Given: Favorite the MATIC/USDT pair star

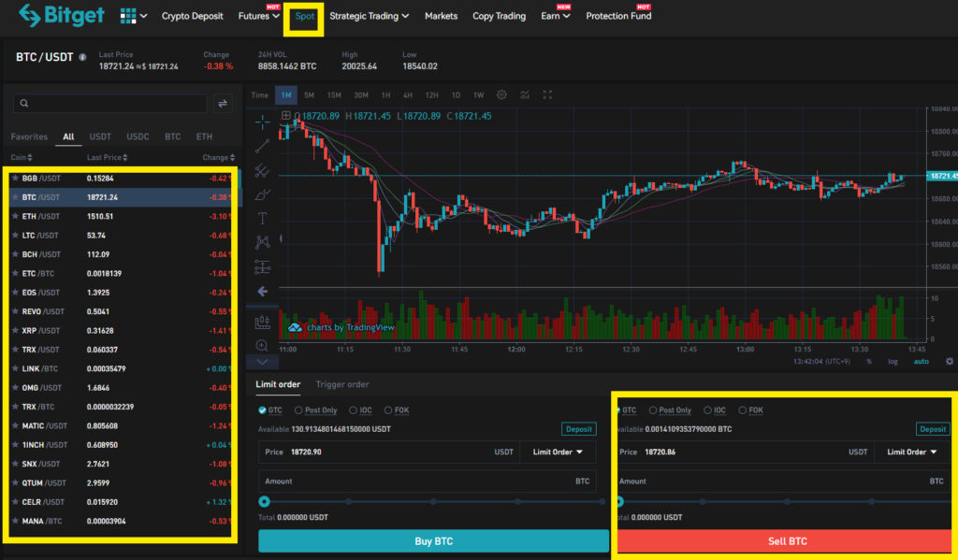Looking at the screenshot, I should click(15, 425).
